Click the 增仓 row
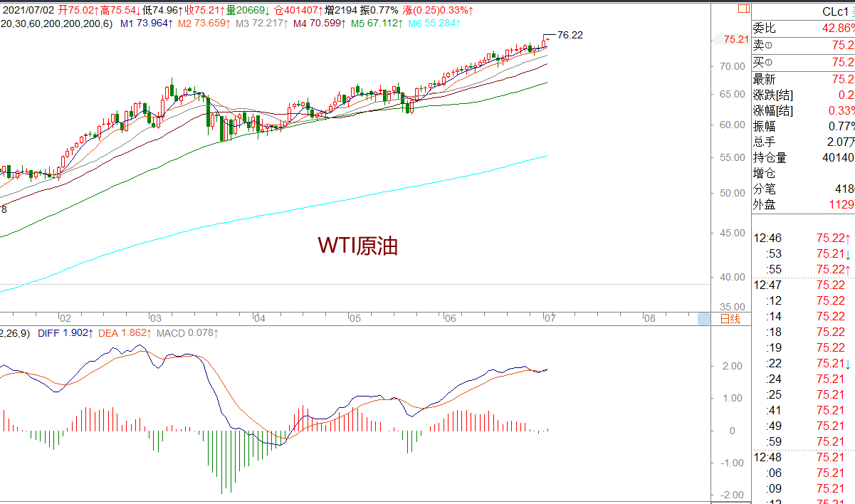 coord(804,174)
